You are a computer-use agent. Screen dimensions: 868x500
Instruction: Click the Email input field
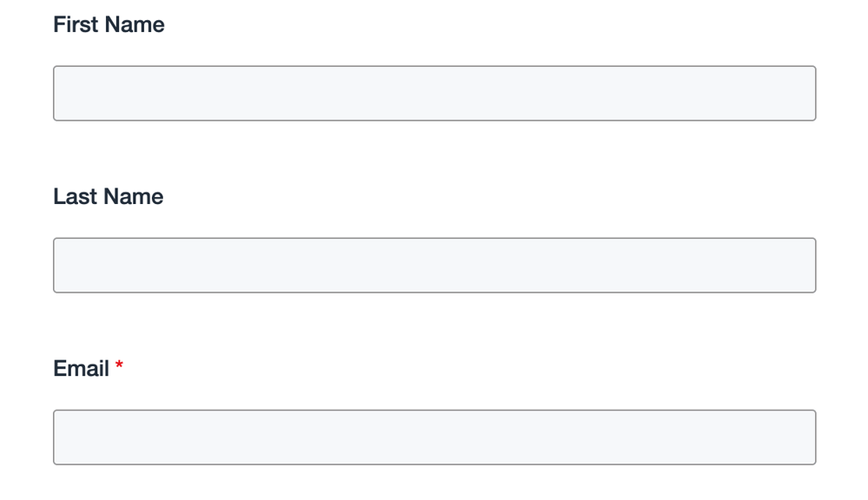tap(434, 437)
